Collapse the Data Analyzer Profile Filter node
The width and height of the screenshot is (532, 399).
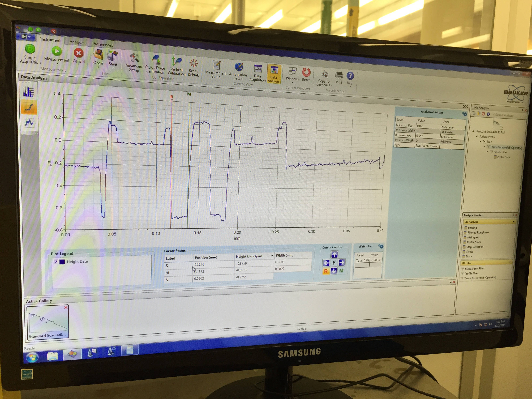488,152
